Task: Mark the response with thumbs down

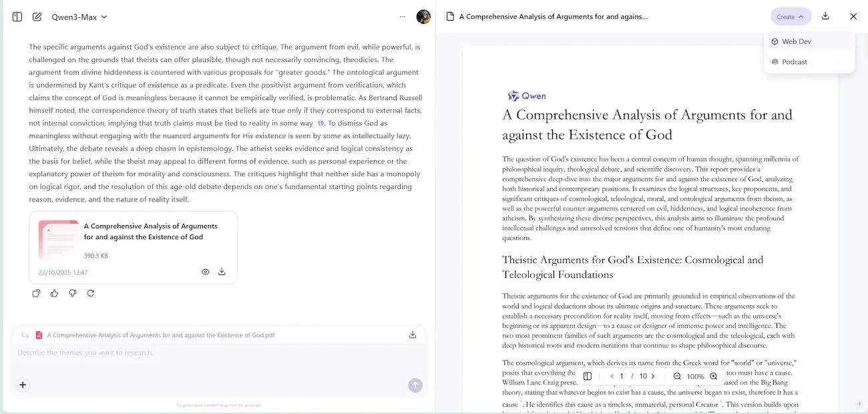Action: point(73,293)
